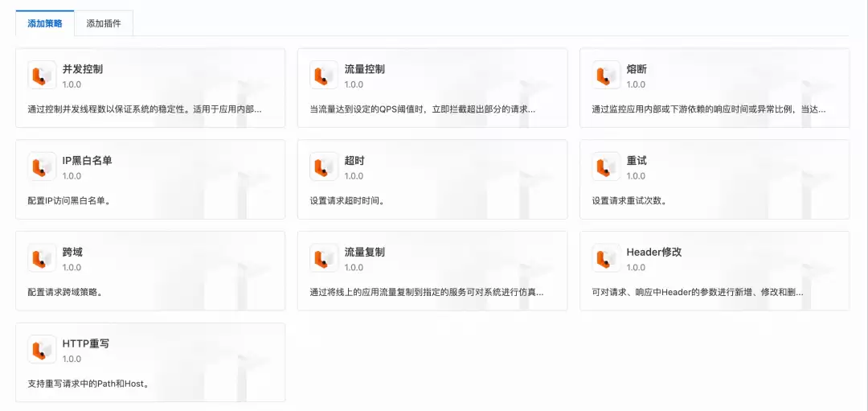Click description 当流量达到设定的QPS阈值时

[x=423, y=109]
